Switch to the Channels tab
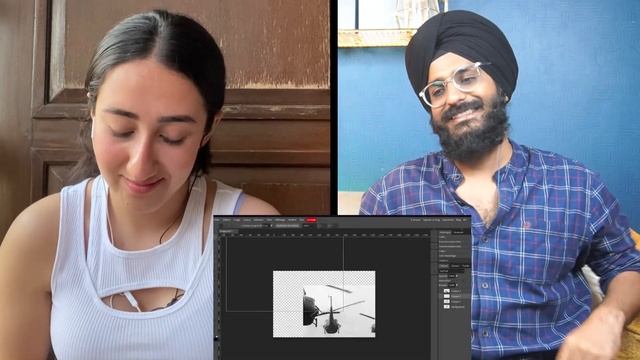 [x=455, y=266]
